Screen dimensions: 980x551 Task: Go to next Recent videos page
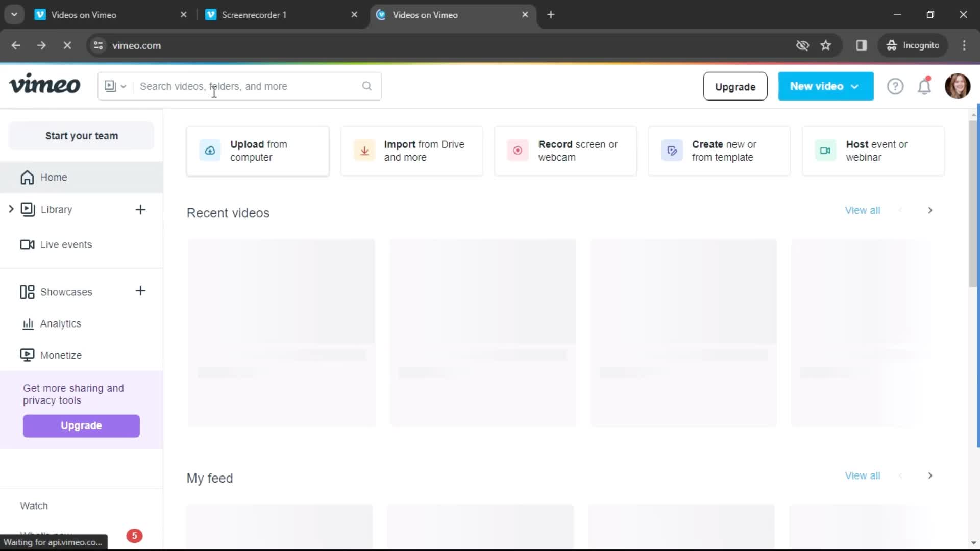pos(930,210)
